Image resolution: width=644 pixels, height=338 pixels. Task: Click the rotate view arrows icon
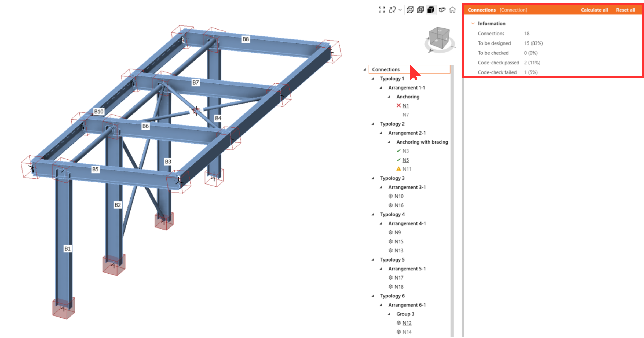tap(392, 10)
